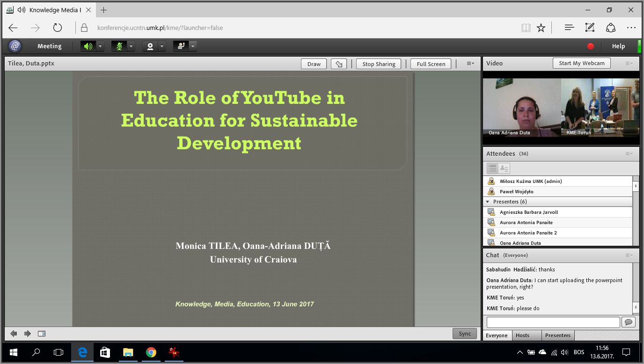Open the microphone options dropdown arrow
644x364 pixels.
tap(131, 46)
